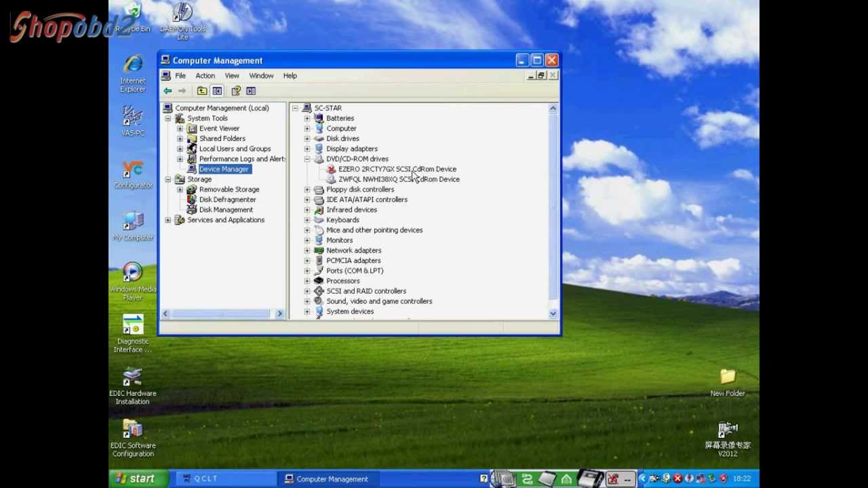Select the Configurator desktop icon
The height and width of the screenshot is (488, 868).
[133, 174]
